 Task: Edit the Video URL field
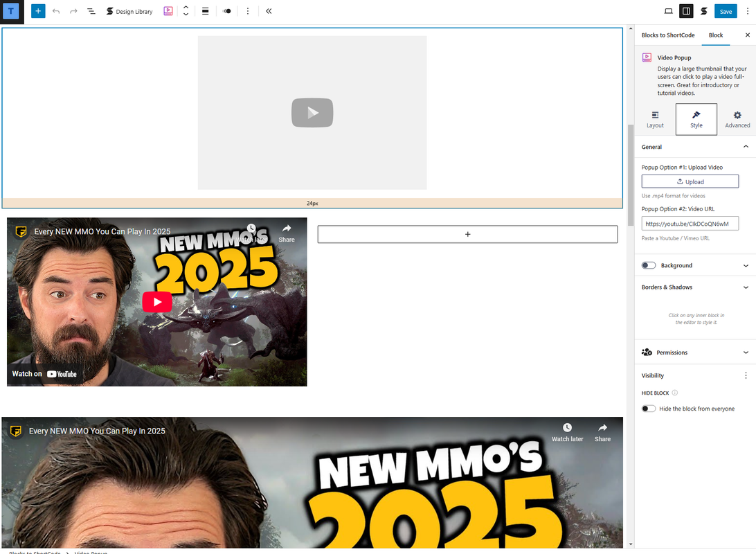[690, 224]
